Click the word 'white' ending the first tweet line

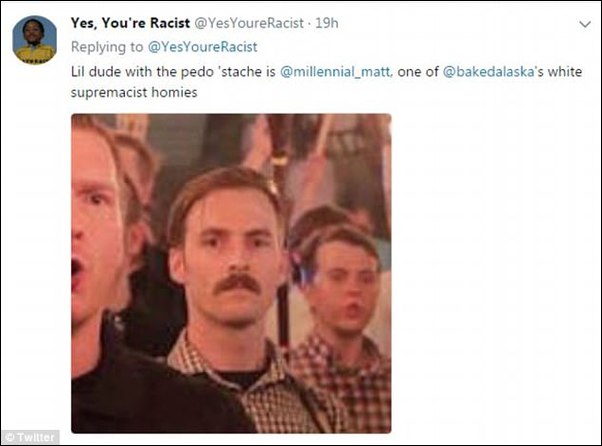565,72
